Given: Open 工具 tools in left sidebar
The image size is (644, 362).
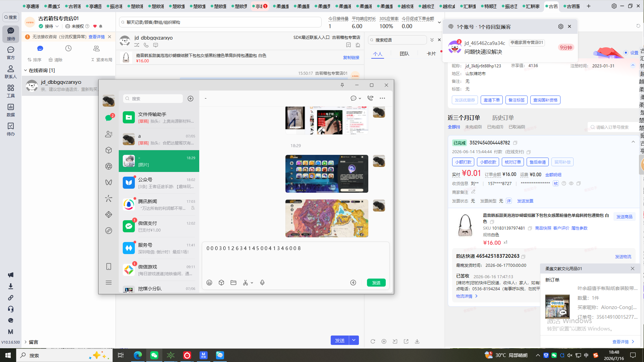Looking at the screenshot, I should [11, 91].
